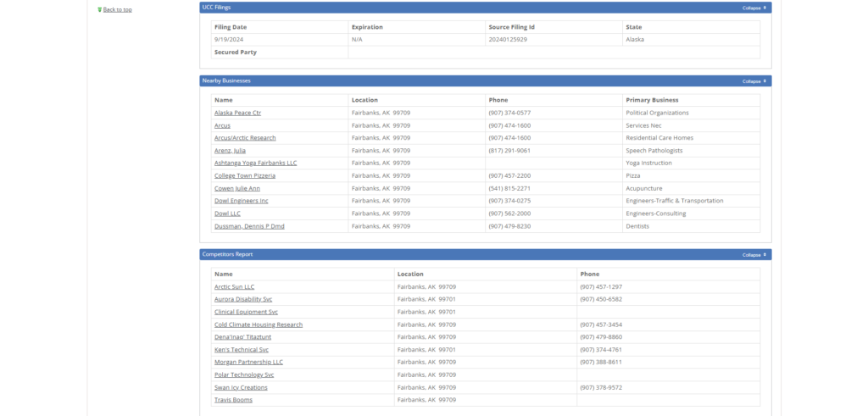
Task: Collapse the Competitors Report section
Action: point(754,254)
